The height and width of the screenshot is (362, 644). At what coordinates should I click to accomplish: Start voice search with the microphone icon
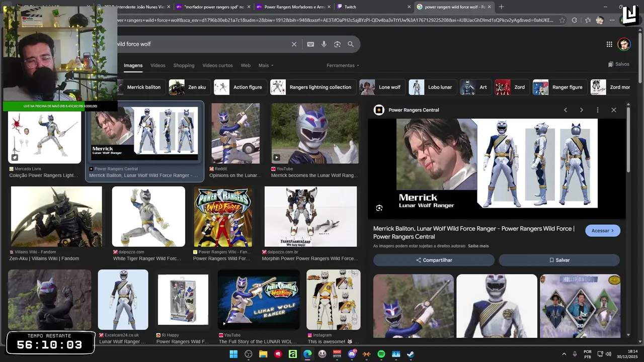[x=324, y=44]
